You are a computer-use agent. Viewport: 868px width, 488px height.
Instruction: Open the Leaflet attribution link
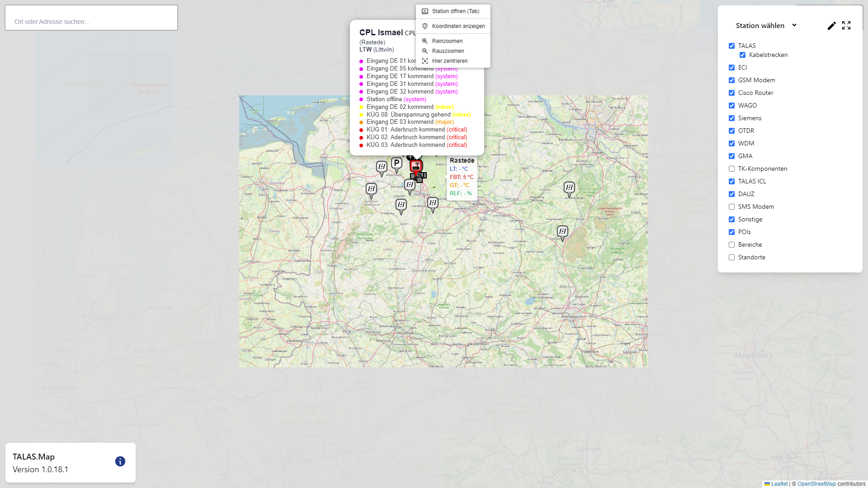point(779,484)
